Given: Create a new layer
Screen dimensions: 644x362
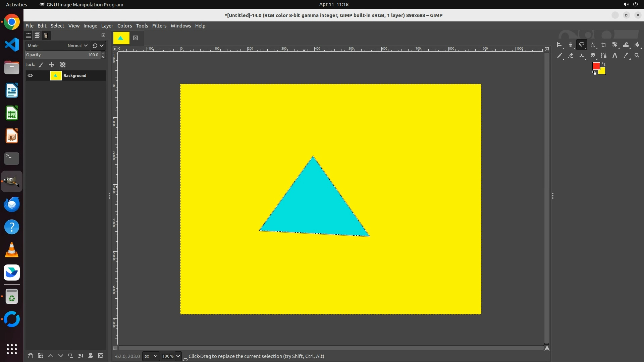Looking at the screenshot, I should (30, 356).
